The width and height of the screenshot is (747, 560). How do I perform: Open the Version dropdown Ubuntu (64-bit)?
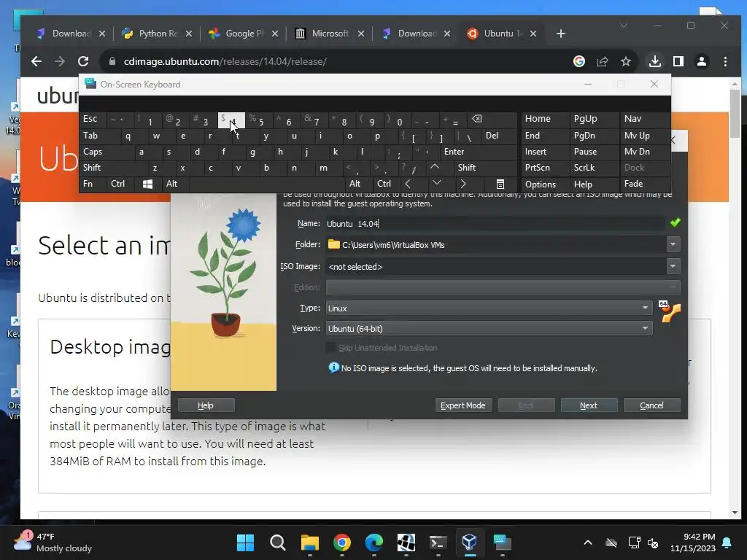click(489, 329)
